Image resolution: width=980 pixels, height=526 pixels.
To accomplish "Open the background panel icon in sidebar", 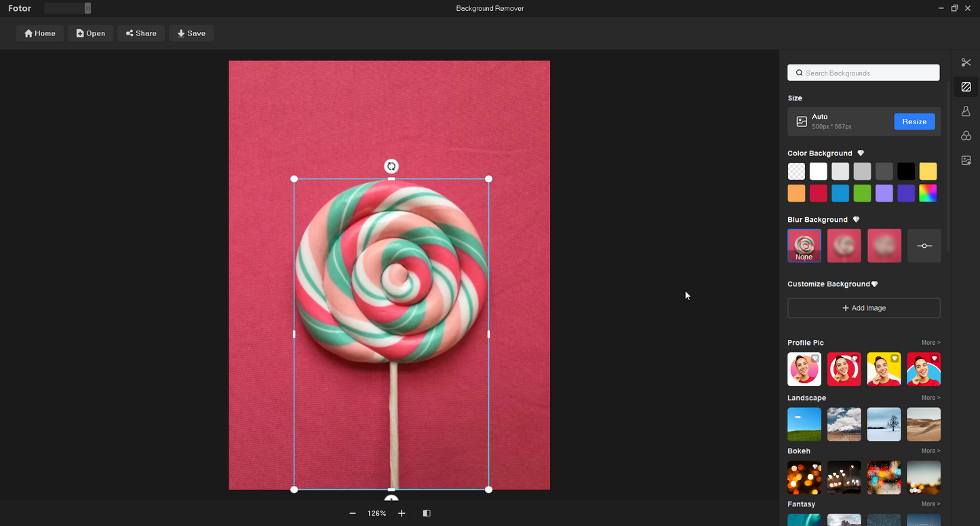I will 966,87.
